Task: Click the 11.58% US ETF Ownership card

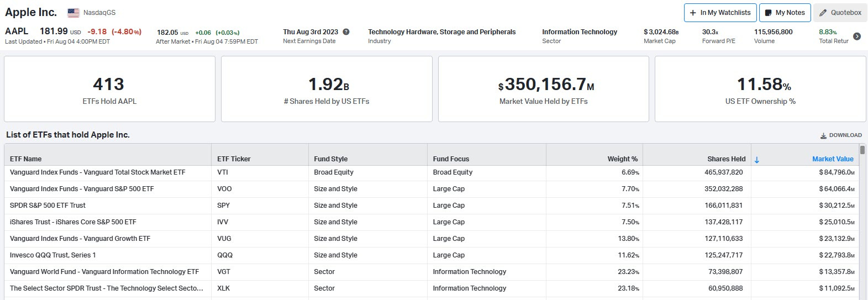Action: pos(760,89)
